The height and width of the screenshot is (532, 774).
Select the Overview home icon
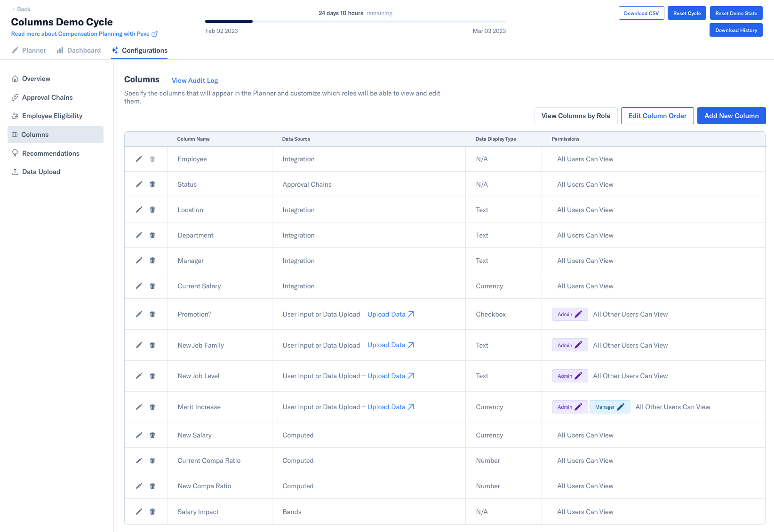15,78
